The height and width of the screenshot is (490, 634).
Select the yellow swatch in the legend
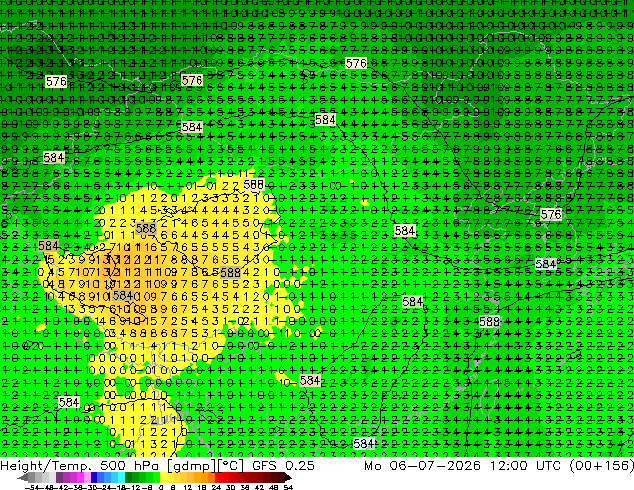pyautogui.click(x=163, y=477)
